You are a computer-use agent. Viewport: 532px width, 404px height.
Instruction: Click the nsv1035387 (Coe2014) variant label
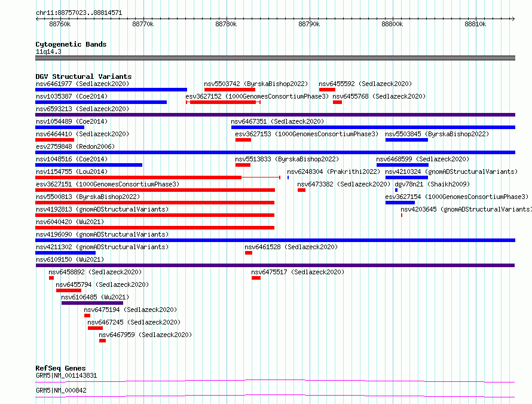pyautogui.click(x=72, y=96)
